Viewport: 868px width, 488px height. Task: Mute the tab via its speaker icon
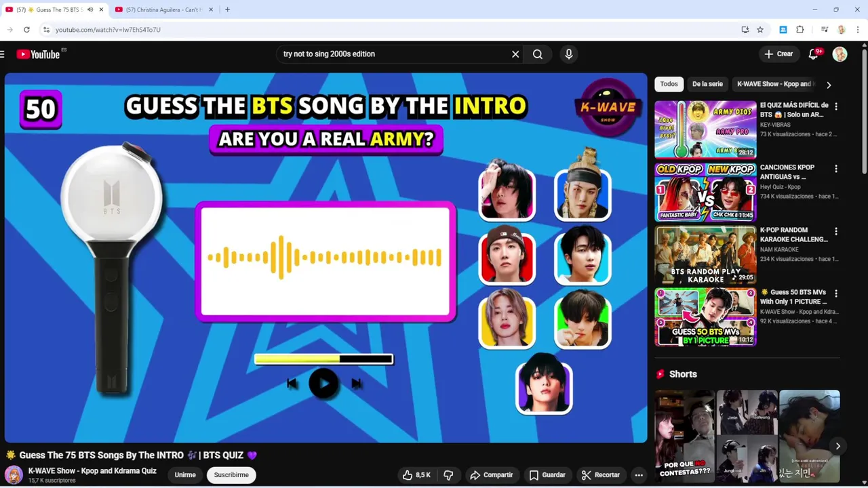[90, 9]
